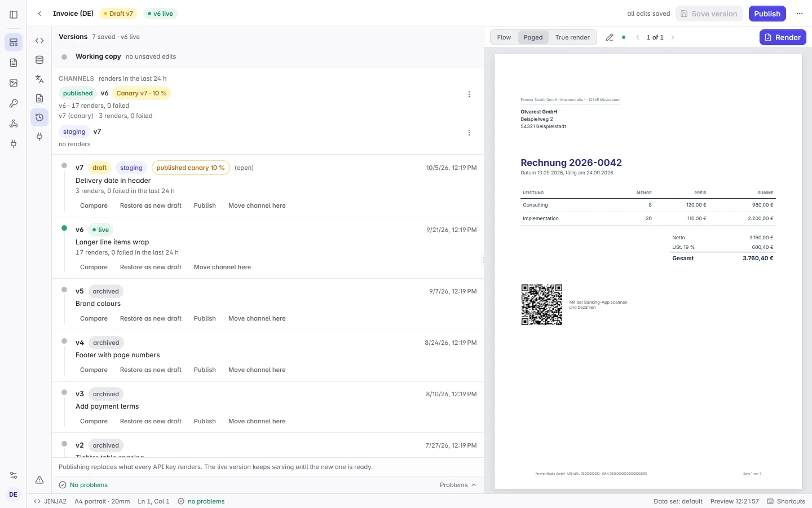Open the published channel three-dot menu
The height and width of the screenshot is (508, 812).
[x=469, y=94]
